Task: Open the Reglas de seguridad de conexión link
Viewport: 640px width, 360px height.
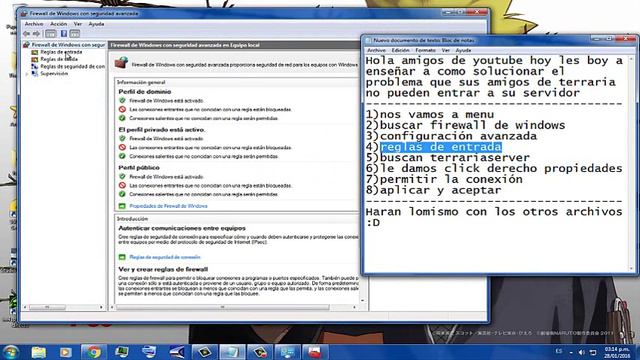Action: tap(165, 257)
